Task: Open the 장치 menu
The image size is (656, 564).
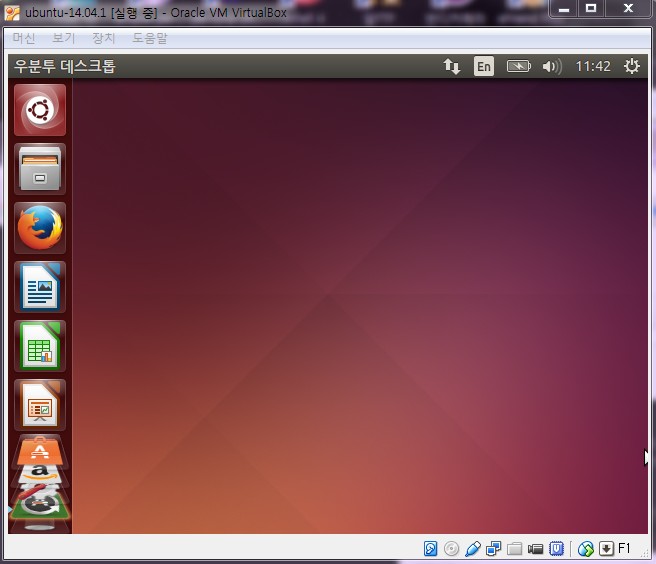Action: pyautogui.click(x=104, y=38)
